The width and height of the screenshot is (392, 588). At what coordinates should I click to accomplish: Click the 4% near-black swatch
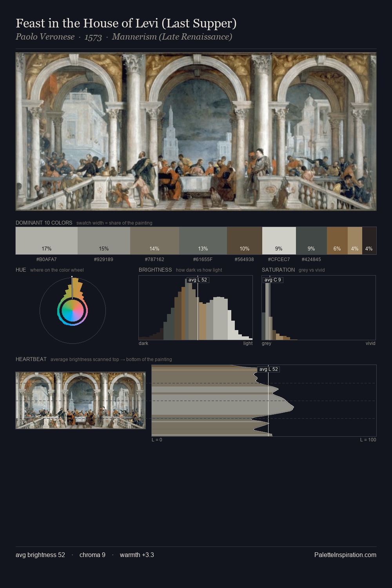point(369,241)
